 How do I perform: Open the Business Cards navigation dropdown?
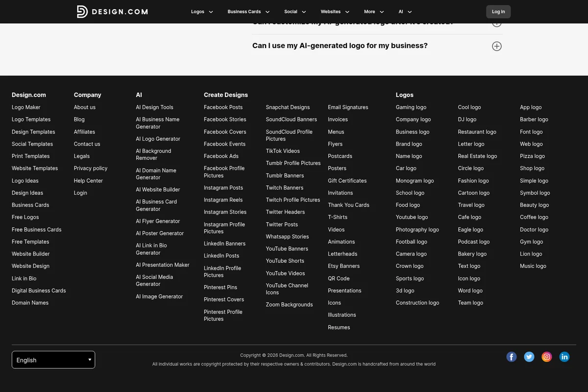pyautogui.click(x=248, y=12)
